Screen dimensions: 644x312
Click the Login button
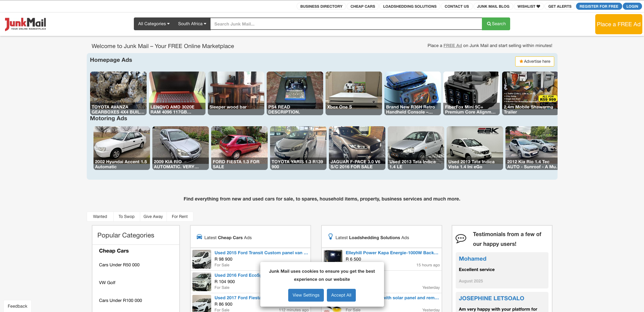coord(632,6)
